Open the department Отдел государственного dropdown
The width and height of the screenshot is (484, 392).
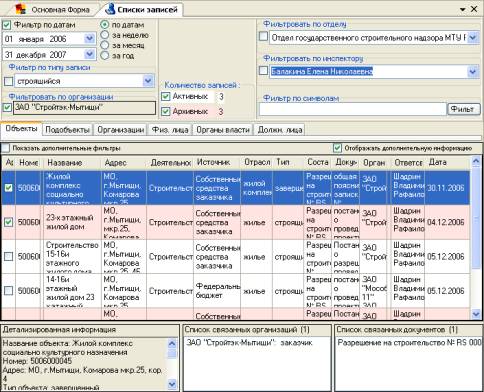(473, 38)
